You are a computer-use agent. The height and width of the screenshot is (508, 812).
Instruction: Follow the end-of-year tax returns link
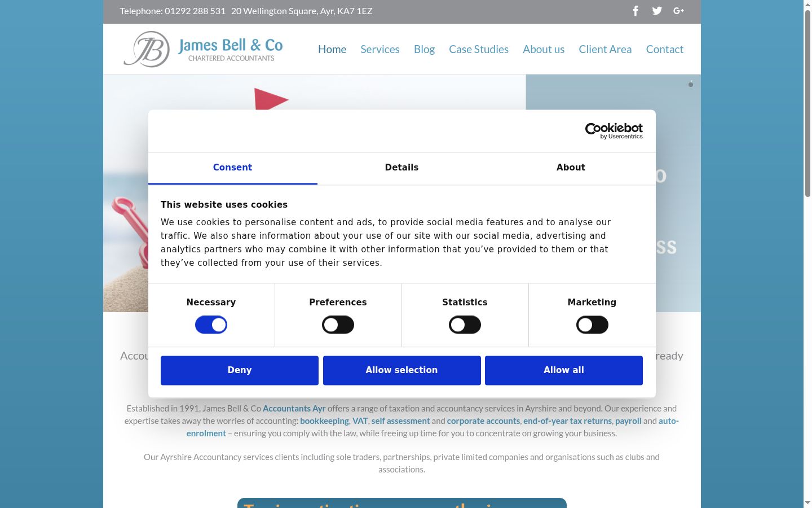pyautogui.click(x=567, y=421)
